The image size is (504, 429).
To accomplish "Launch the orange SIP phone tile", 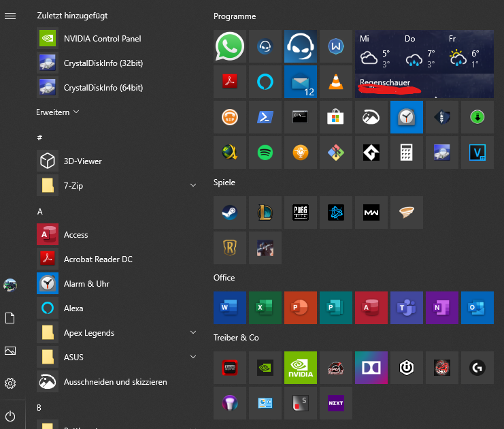I will 230,117.
